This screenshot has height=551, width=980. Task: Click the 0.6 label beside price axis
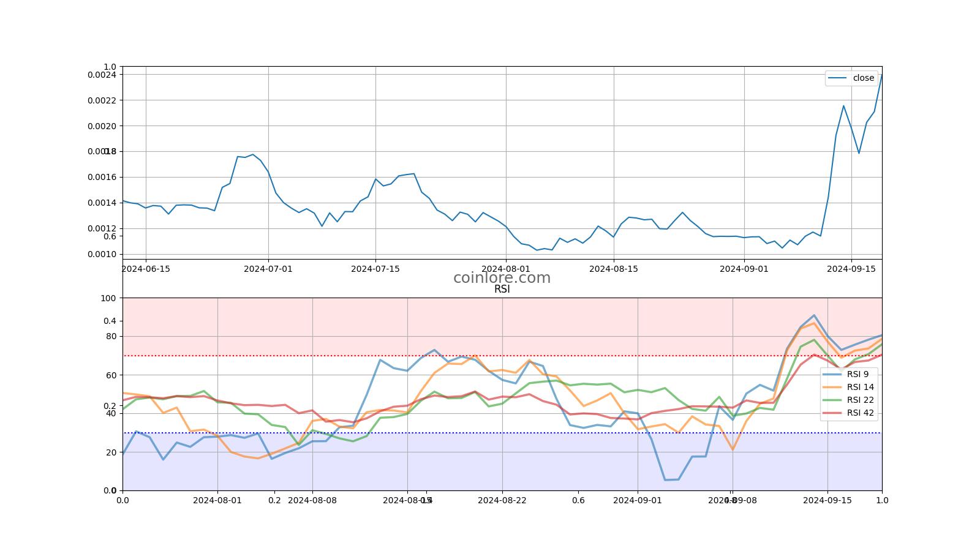click(x=110, y=236)
